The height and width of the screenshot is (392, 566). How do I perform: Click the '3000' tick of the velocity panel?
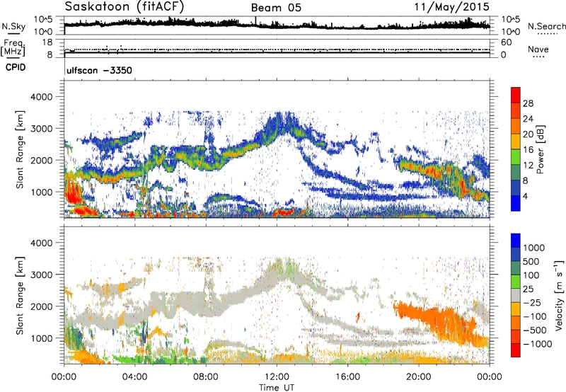click(42, 275)
